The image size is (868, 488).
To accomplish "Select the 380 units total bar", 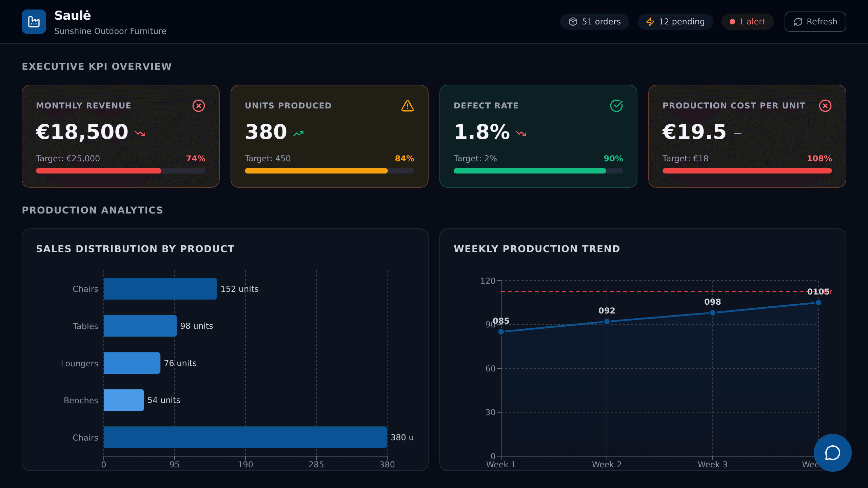I will pyautogui.click(x=245, y=437).
